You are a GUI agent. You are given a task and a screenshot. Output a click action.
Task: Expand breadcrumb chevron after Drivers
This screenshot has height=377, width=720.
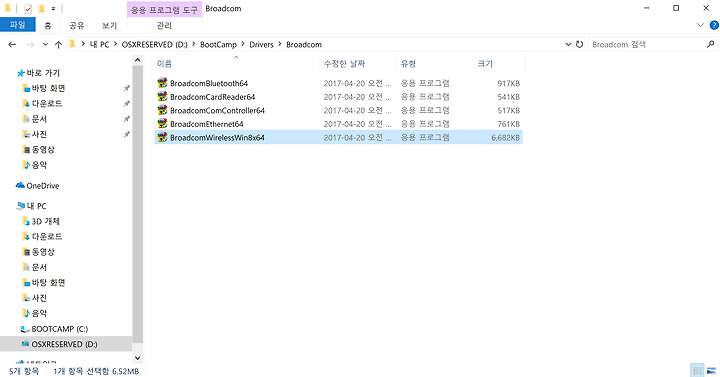[280, 45]
